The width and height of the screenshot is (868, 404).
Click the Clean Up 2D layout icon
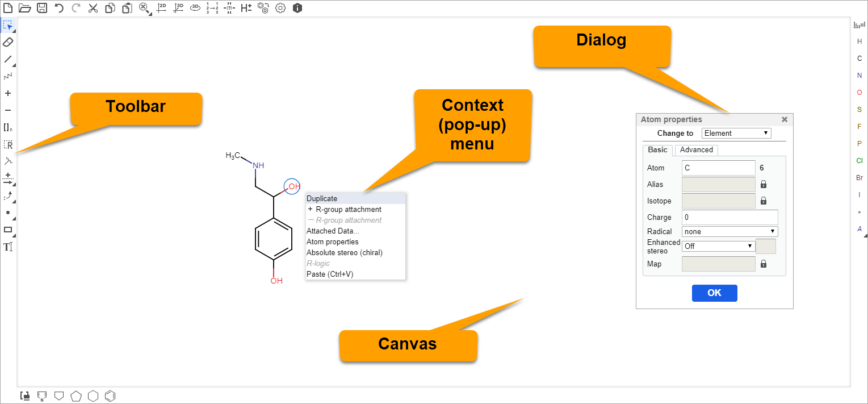[161, 8]
